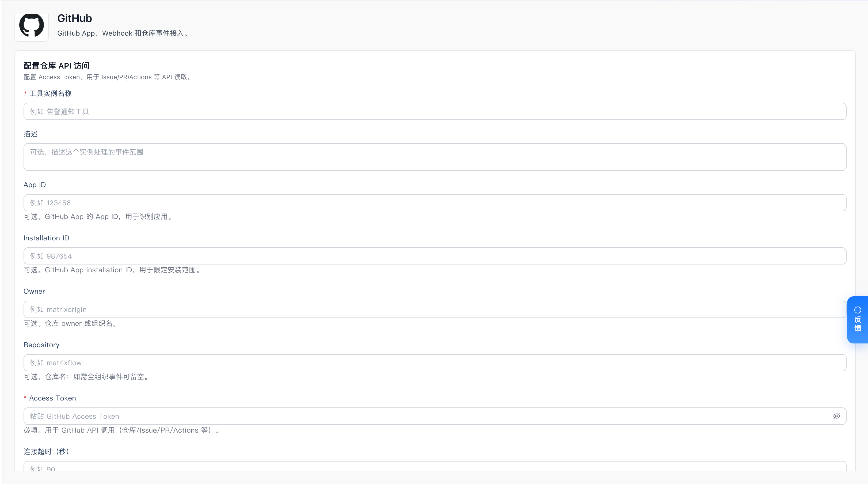Click the Repository input field
This screenshot has height=484, width=868.
pyautogui.click(x=435, y=363)
